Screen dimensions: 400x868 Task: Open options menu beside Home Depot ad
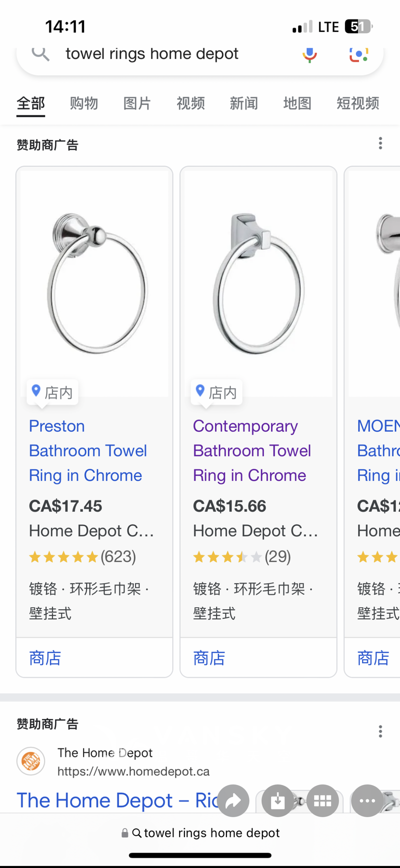coord(380,731)
